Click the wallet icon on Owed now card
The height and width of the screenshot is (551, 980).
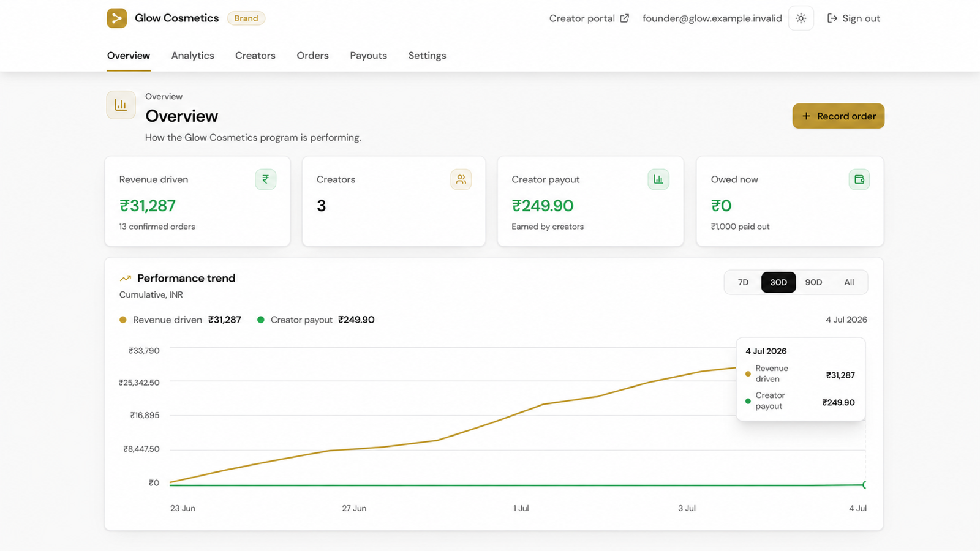tap(859, 179)
